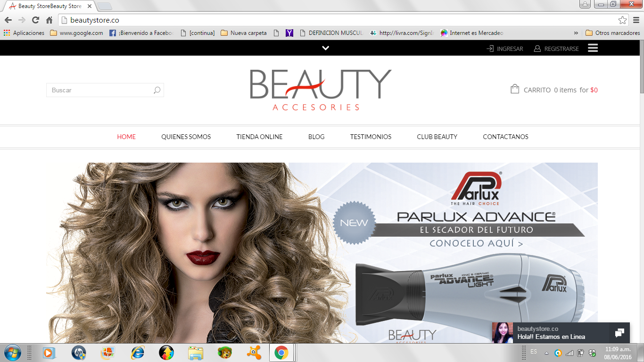Screen dimensions: 644x362
Task: Navigate to the BLOG menu item
Action: (x=316, y=137)
